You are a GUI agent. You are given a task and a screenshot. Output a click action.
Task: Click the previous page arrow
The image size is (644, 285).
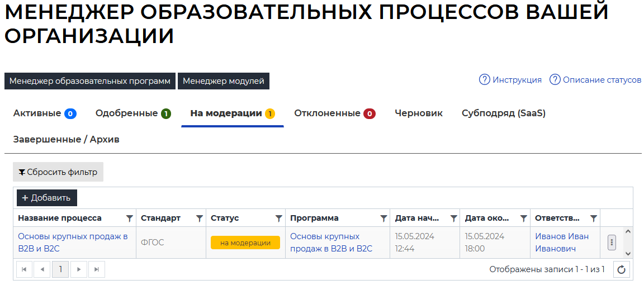point(42,269)
